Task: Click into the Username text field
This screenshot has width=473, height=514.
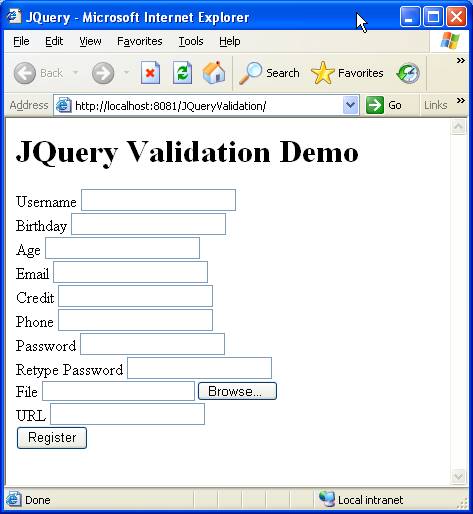Action: (x=158, y=200)
